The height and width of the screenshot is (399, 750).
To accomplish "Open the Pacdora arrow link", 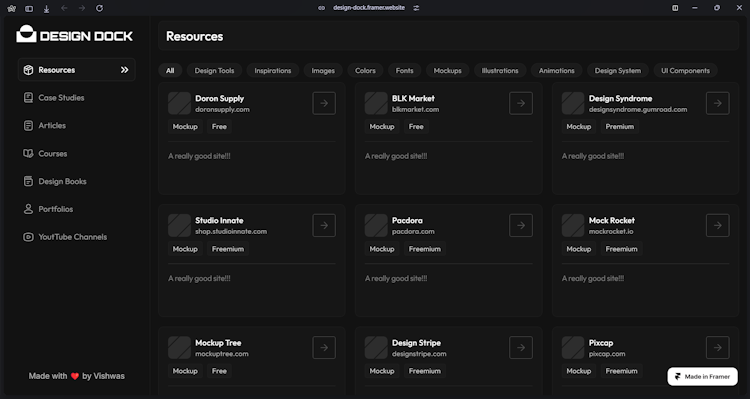I will coord(521,225).
